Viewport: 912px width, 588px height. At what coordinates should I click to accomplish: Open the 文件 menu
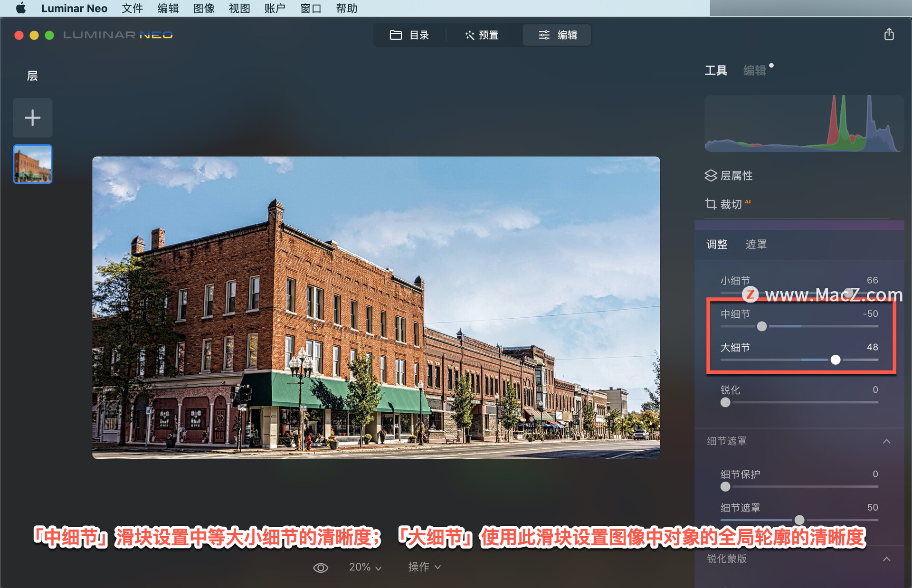pos(132,8)
